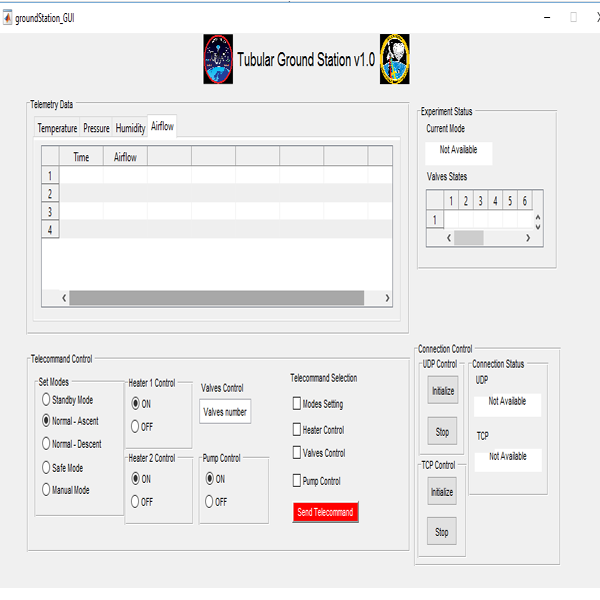The width and height of the screenshot is (600, 600).
Task: Select Standby Mode radio button
Action: pos(46,400)
